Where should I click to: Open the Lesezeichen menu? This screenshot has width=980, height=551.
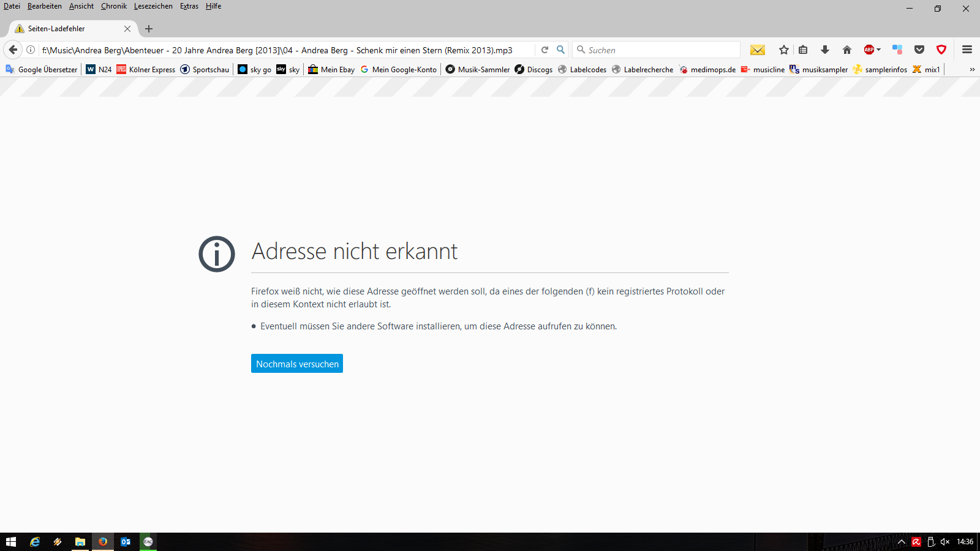153,6
